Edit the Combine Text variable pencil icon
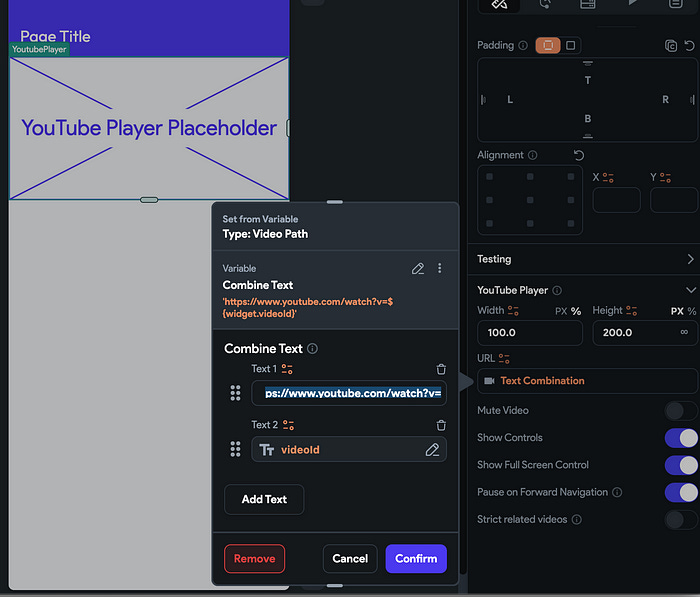The height and width of the screenshot is (597, 700). coord(418,268)
